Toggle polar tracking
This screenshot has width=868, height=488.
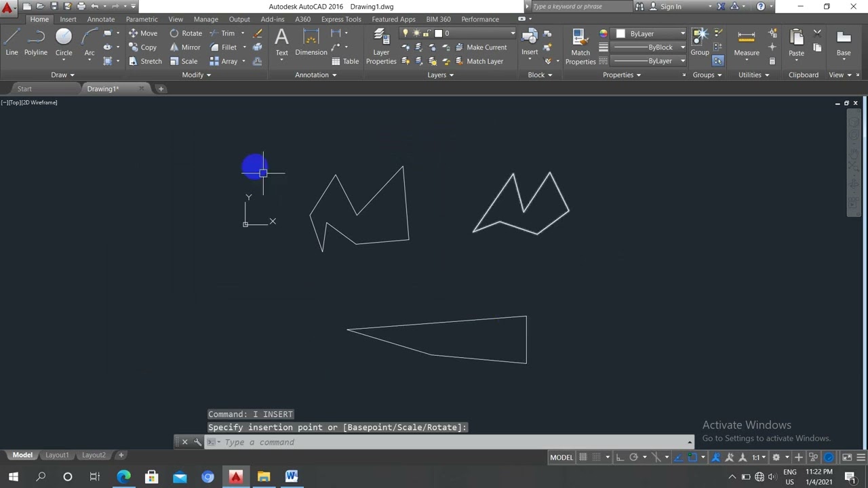pyautogui.click(x=633, y=457)
